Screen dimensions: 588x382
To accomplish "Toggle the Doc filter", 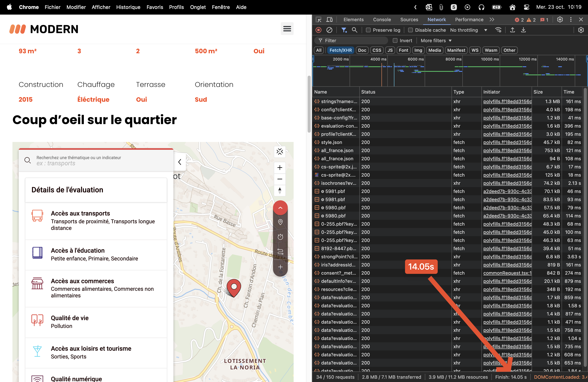I will (x=362, y=50).
